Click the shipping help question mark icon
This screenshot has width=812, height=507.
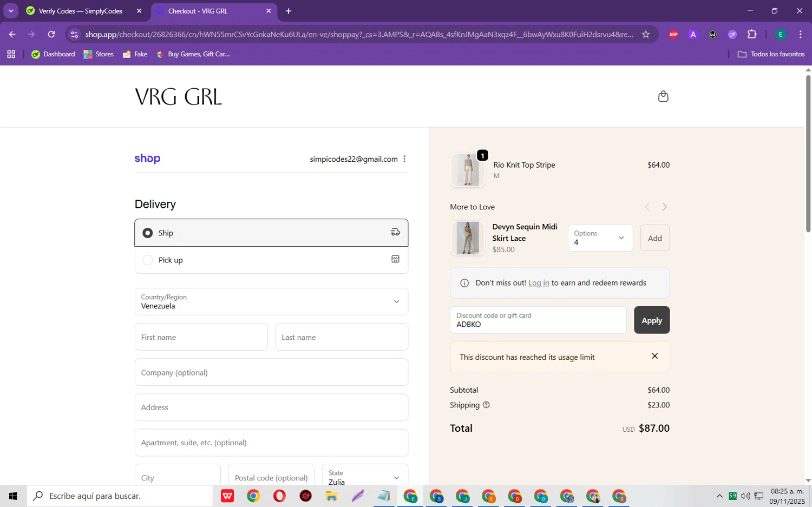tap(486, 405)
